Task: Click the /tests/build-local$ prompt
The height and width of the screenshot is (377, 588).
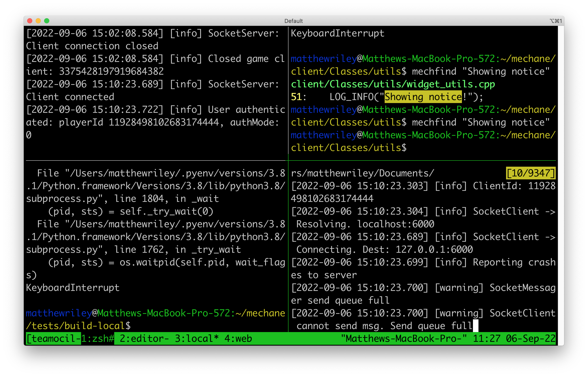Action: pos(78,326)
